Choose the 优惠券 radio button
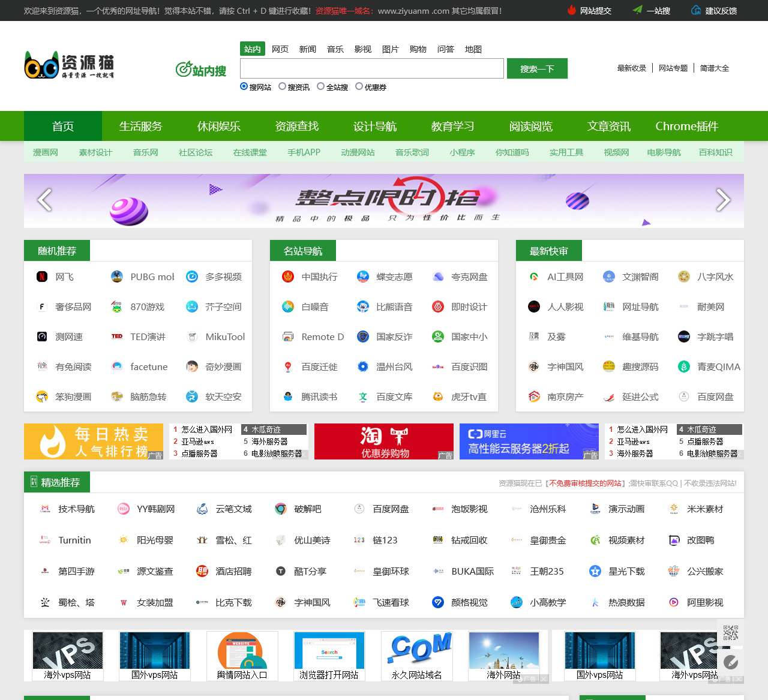 tap(359, 86)
